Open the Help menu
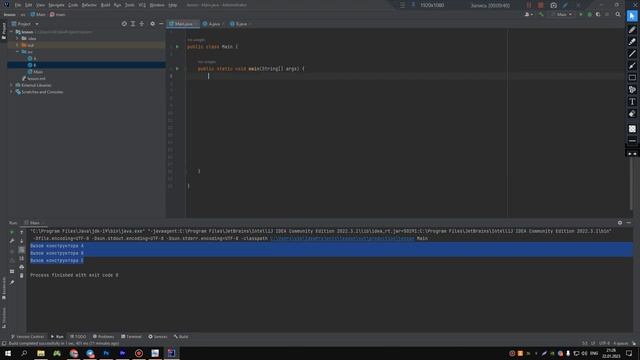 pyautogui.click(x=173, y=5)
